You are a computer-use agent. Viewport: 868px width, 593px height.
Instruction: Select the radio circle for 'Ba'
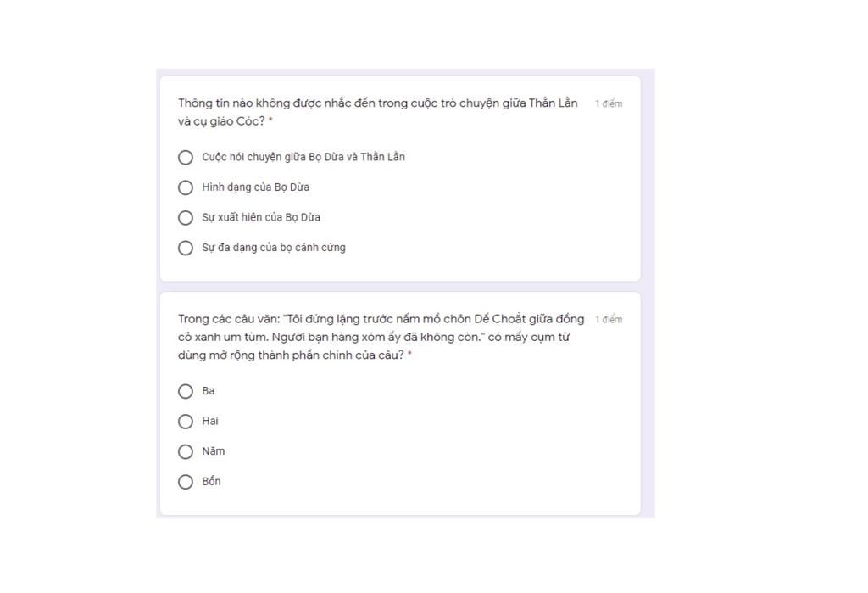pos(186,391)
